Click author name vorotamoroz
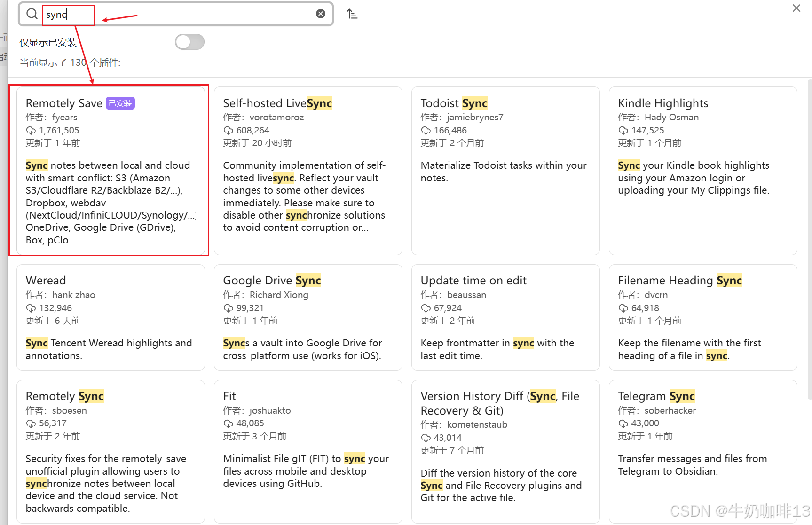This screenshot has height=525, width=812. pos(276,118)
